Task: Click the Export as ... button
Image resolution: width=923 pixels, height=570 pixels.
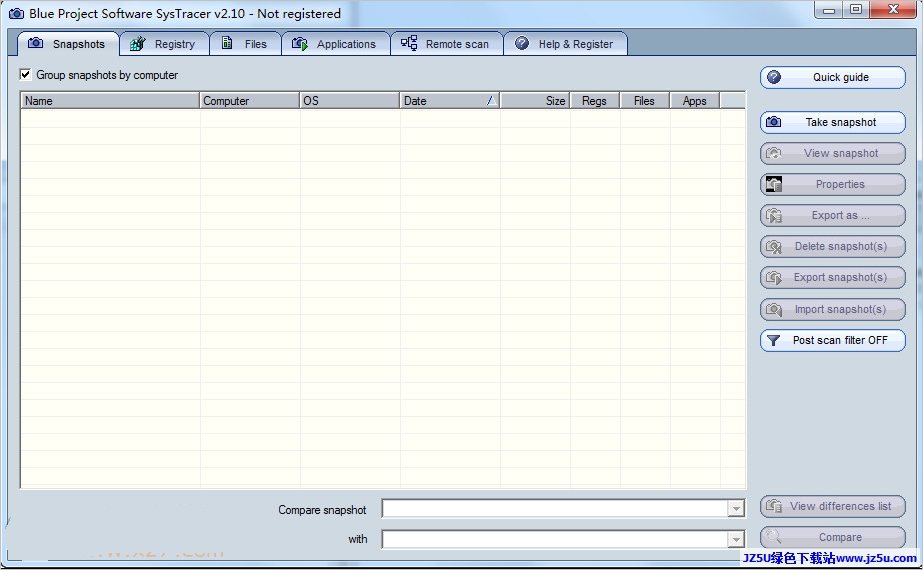Action: [x=833, y=216]
